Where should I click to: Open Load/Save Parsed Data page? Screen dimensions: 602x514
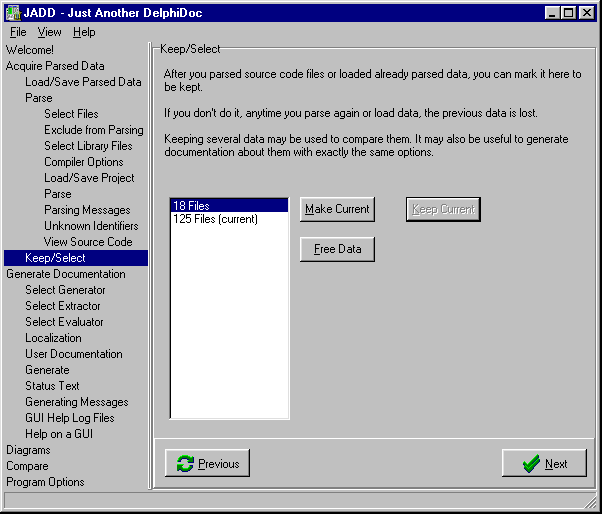click(x=83, y=82)
